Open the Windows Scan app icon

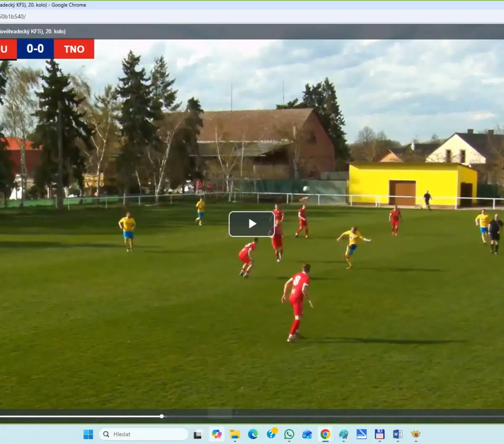pos(361,434)
